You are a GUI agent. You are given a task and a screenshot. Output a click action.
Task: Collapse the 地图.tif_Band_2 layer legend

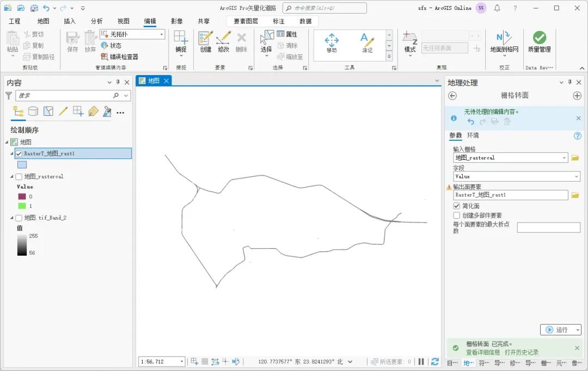click(x=11, y=218)
